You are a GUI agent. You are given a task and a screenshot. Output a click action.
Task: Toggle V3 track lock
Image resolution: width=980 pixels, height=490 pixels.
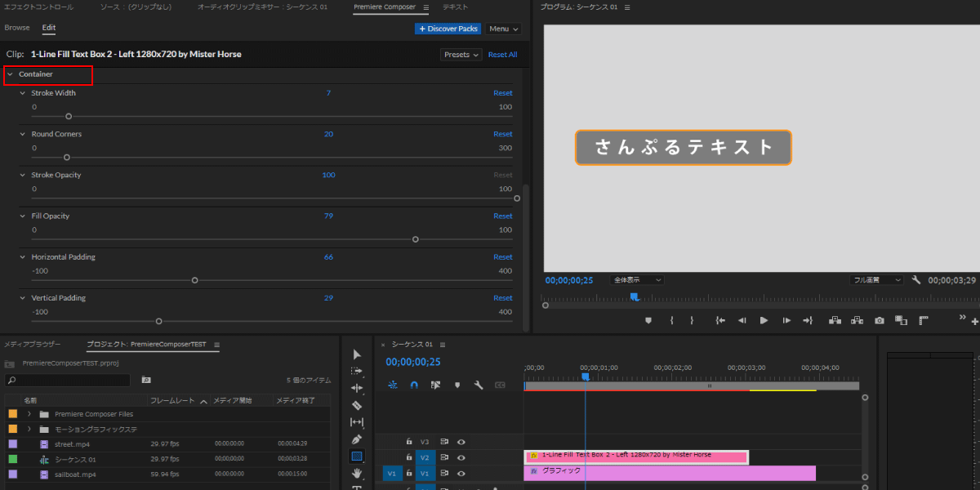(409, 442)
